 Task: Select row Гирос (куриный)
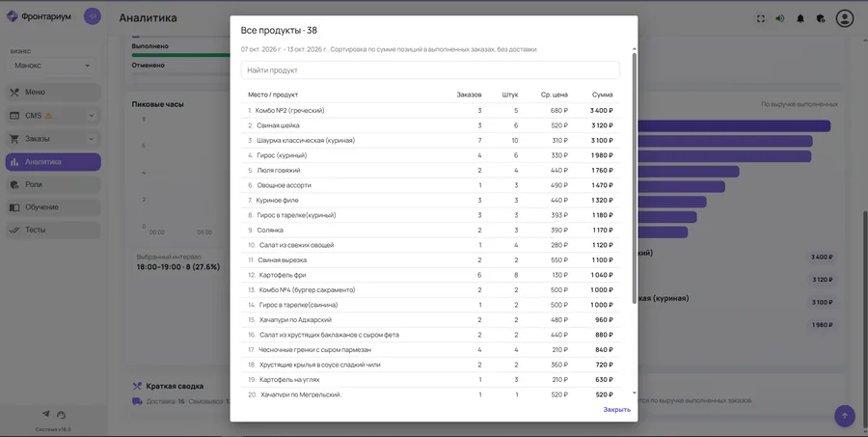click(431, 155)
